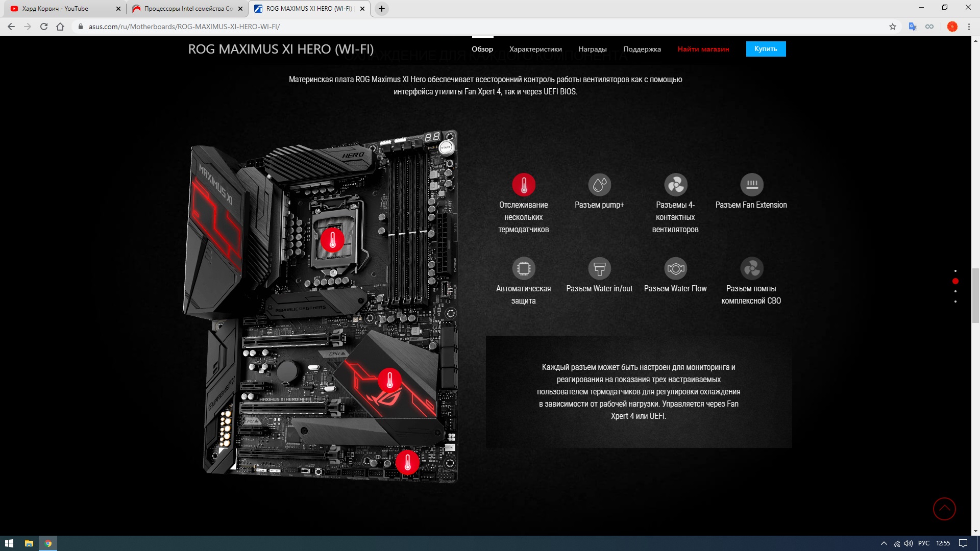The height and width of the screenshot is (551, 980).
Task: Click the Water in/out header icon
Action: 599,268
